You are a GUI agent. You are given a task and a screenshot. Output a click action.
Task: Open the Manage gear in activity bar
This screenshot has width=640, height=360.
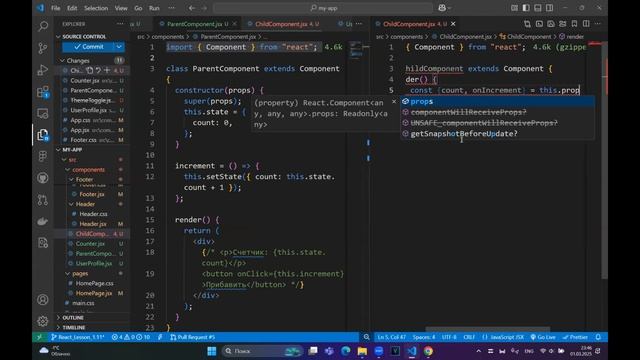(x=43, y=321)
